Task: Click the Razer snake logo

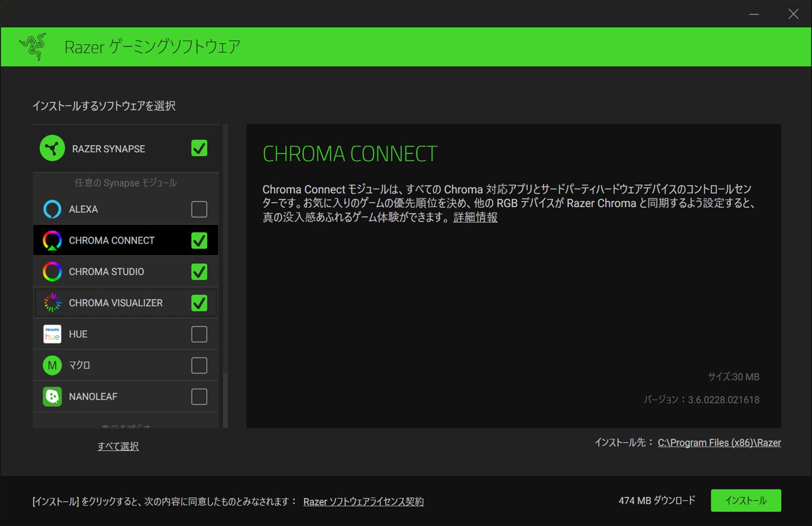Action: (x=33, y=47)
